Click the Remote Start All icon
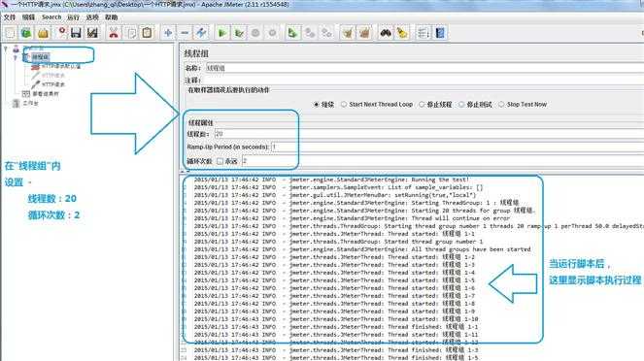 pos(292,33)
